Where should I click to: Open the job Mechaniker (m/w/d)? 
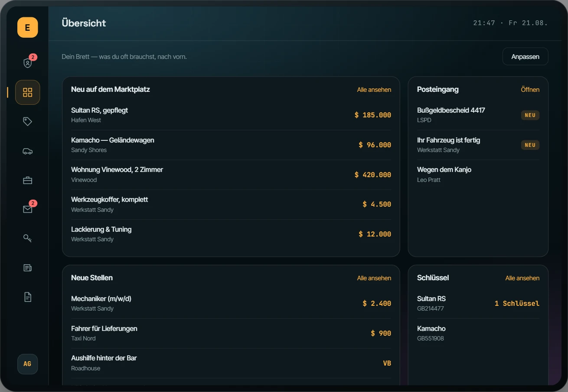click(x=231, y=304)
